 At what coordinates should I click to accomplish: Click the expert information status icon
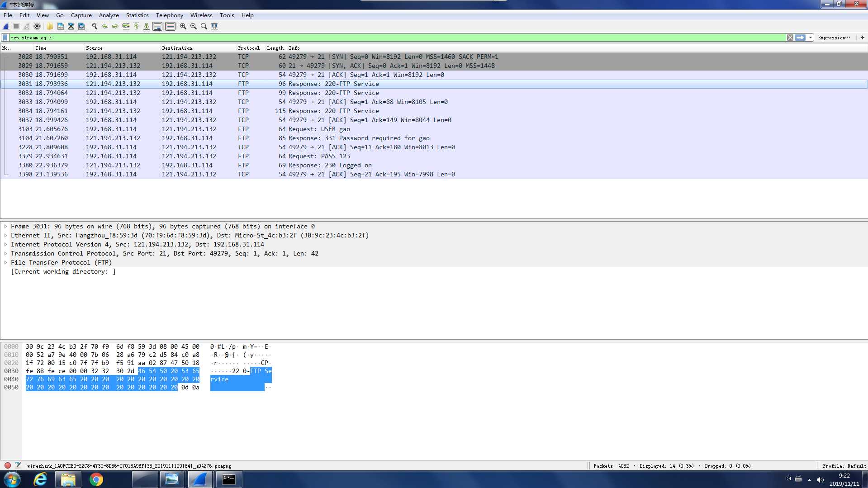tap(8, 465)
